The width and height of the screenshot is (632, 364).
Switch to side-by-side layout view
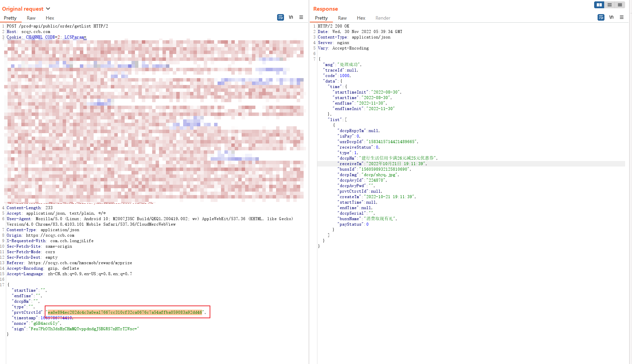tap(599, 5)
